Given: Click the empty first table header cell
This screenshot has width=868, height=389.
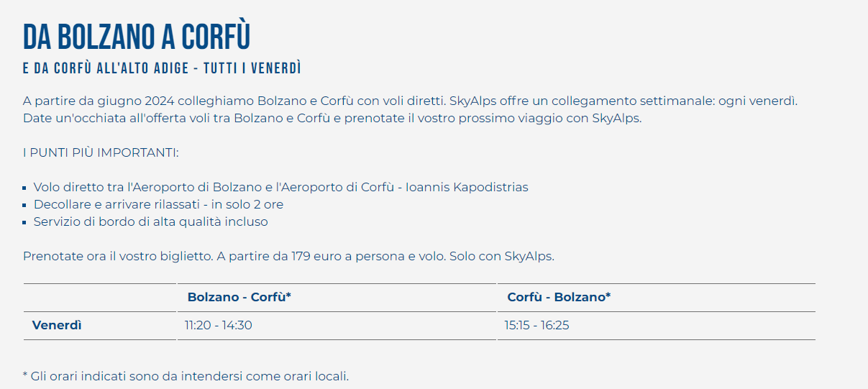Looking at the screenshot, I should [99, 297].
